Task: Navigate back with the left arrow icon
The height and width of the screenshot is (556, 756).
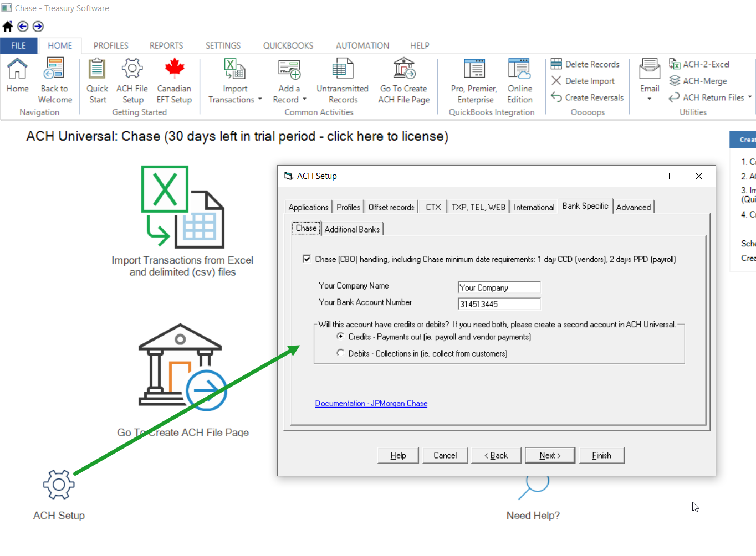Action: point(23,26)
